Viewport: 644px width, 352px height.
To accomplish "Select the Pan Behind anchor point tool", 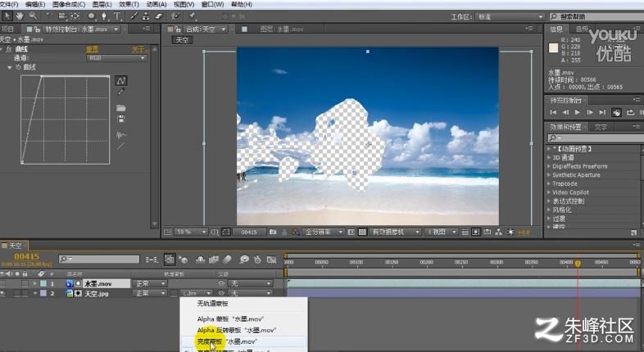I will pyautogui.click(x=75, y=16).
